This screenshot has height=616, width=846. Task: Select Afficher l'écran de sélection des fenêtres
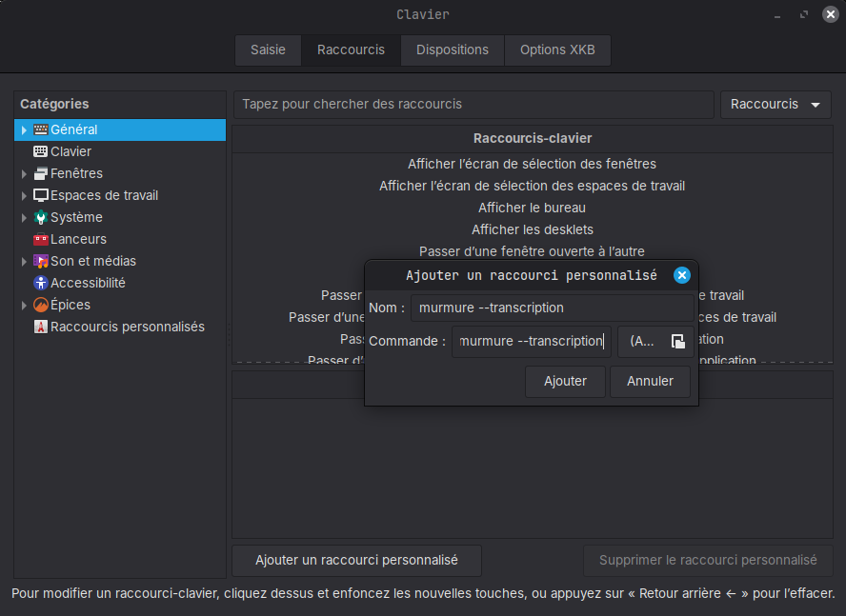tap(532, 164)
